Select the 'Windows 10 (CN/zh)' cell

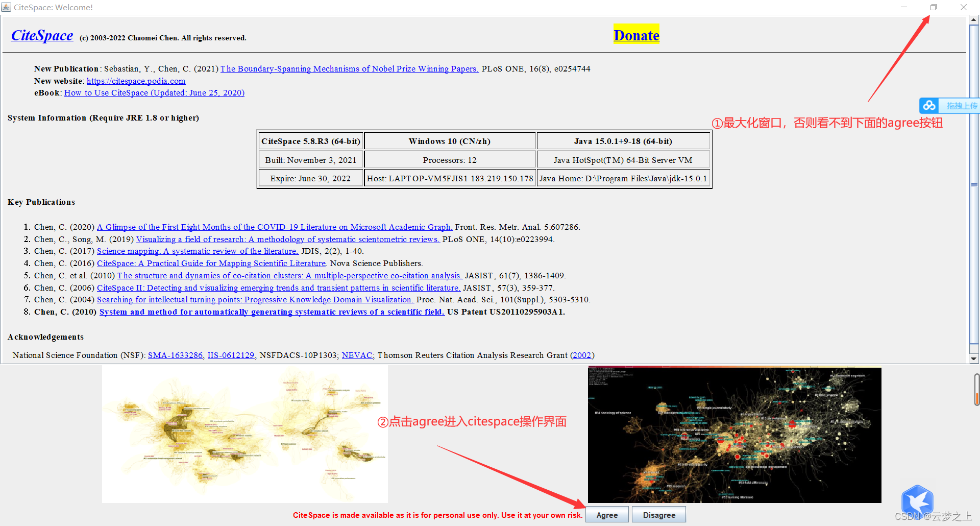tap(450, 141)
